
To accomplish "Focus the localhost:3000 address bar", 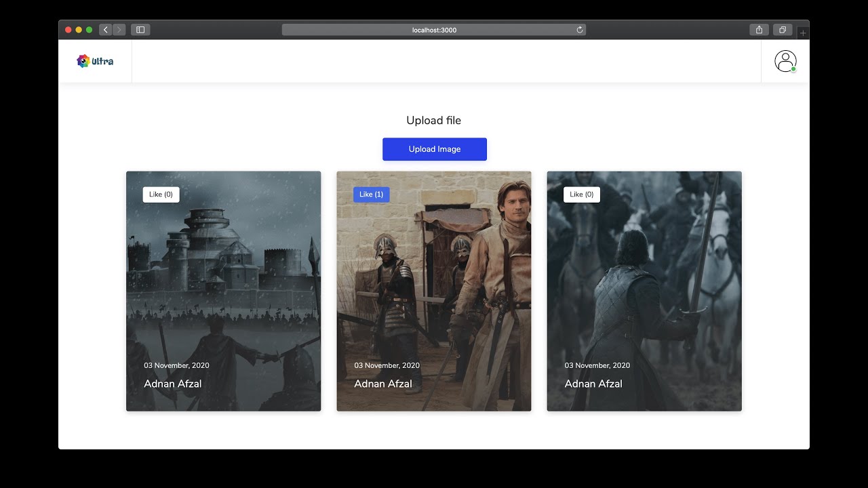I will [434, 30].
